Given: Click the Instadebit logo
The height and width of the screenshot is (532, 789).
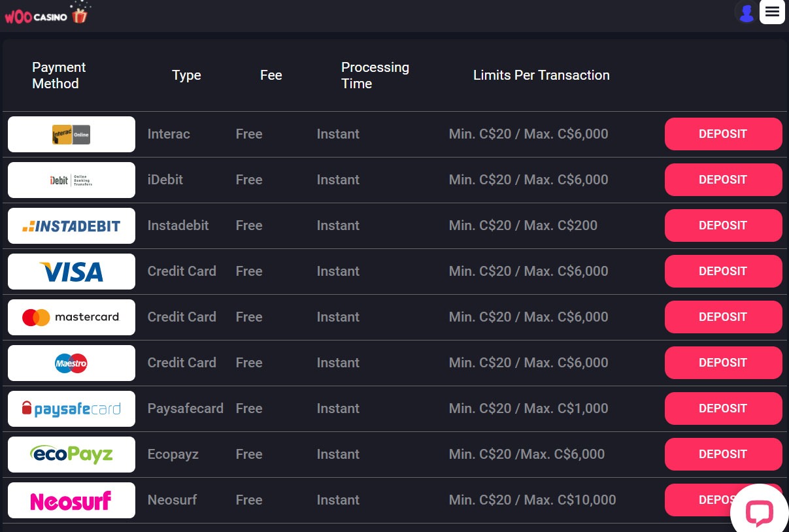Looking at the screenshot, I should pos(71,226).
